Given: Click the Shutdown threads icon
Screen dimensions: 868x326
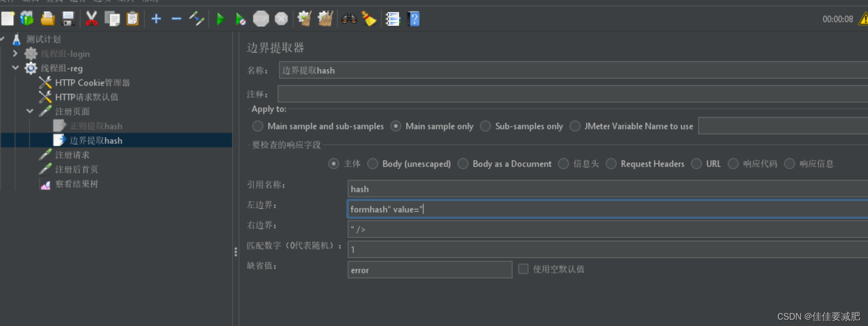Looking at the screenshot, I should [x=281, y=19].
